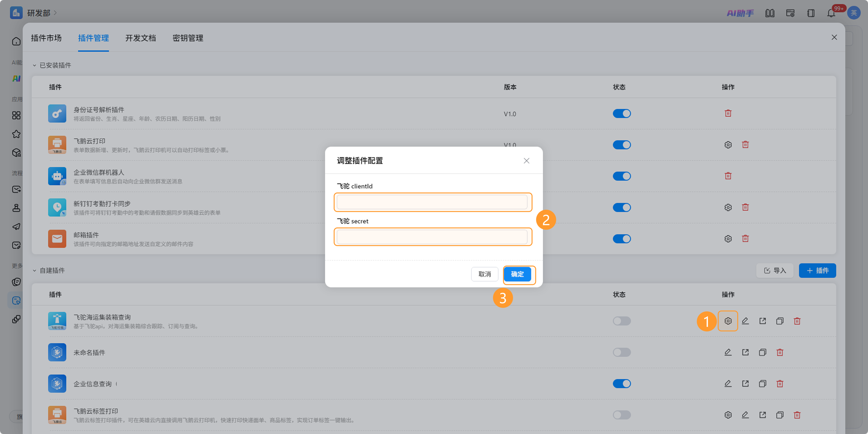
Task: Focus the 飞驼 clientId input field
Action: point(432,202)
